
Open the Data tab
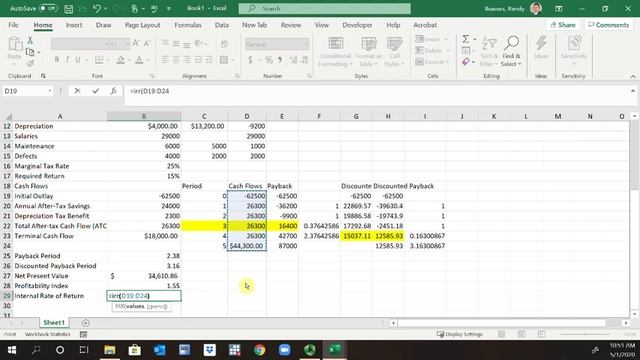[222, 25]
